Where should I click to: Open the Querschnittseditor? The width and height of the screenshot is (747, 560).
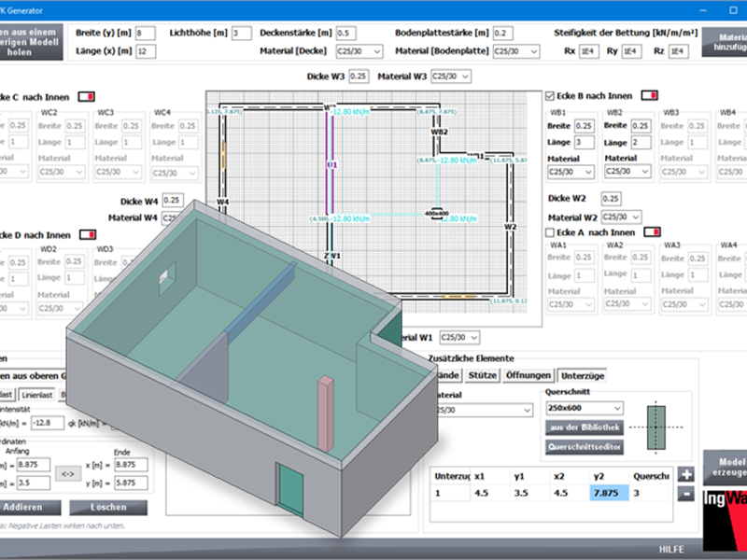point(584,447)
